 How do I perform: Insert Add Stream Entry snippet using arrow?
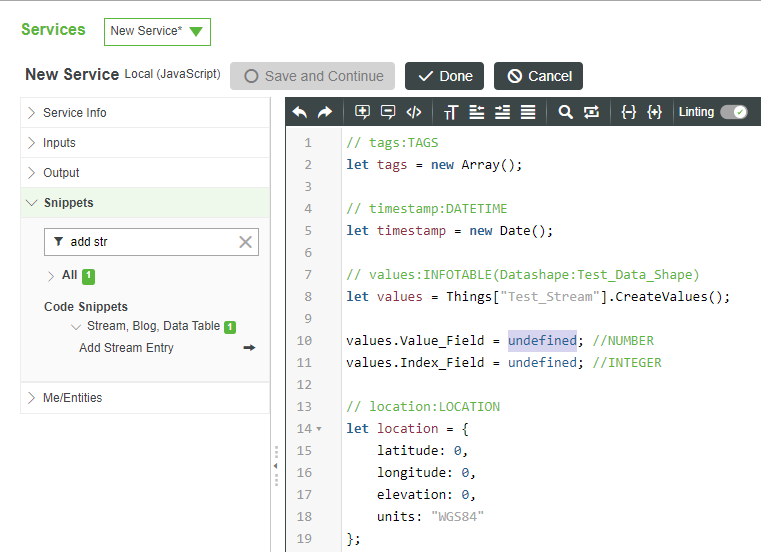(249, 348)
